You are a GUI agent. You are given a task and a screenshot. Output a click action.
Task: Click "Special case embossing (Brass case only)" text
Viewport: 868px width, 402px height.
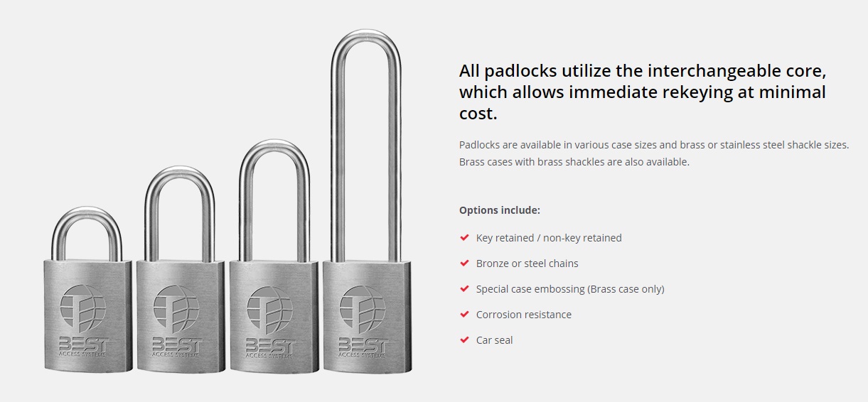[570, 289]
